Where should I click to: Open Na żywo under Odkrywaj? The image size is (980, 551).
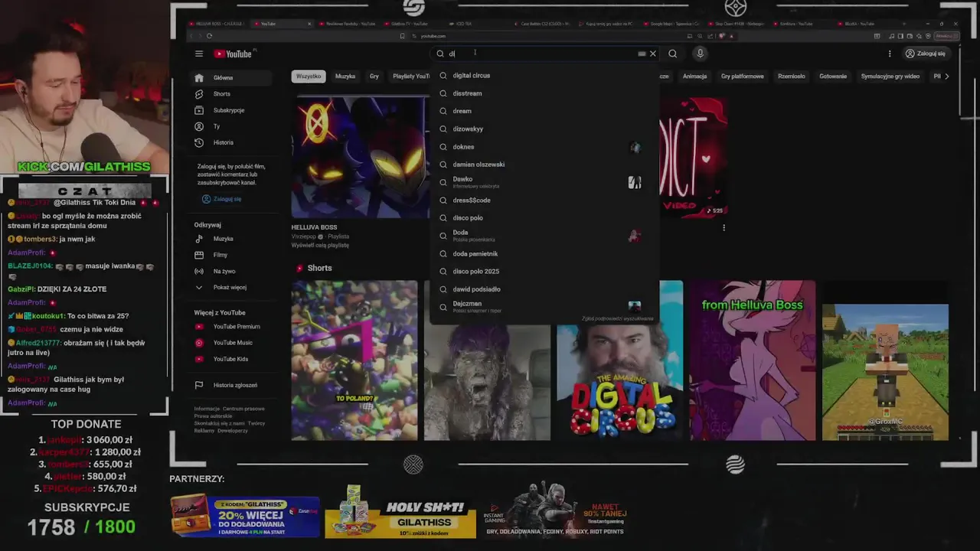(230, 271)
